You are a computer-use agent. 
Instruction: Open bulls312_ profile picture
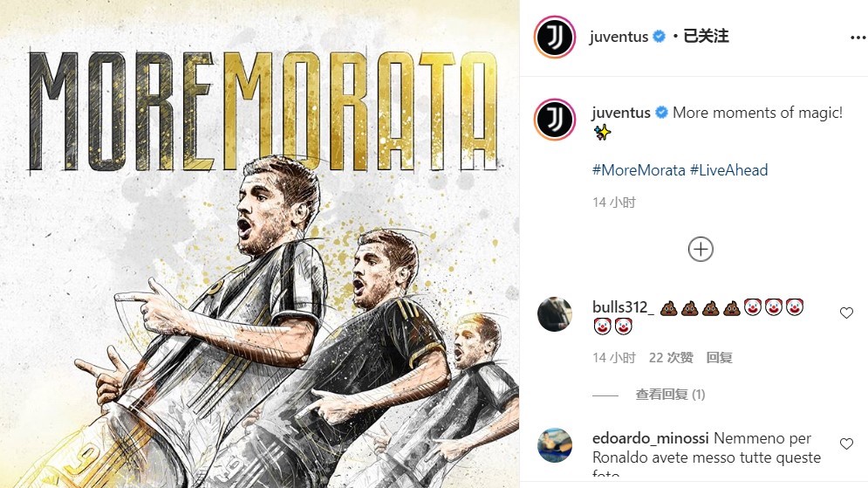[555, 314]
